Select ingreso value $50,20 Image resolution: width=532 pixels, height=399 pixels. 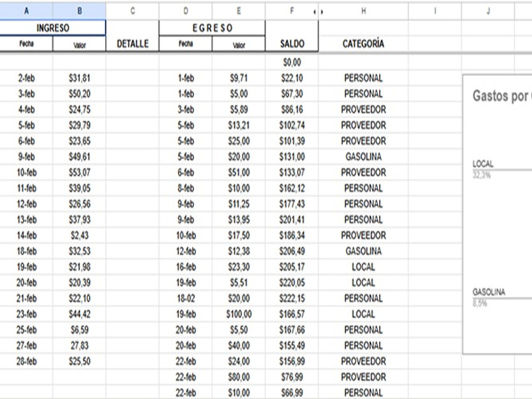tap(79, 94)
